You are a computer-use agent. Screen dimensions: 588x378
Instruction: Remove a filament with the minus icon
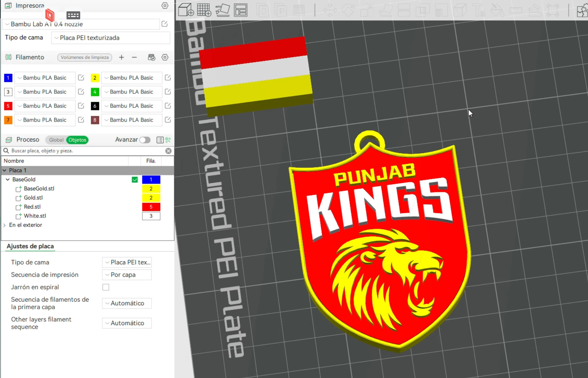click(134, 57)
